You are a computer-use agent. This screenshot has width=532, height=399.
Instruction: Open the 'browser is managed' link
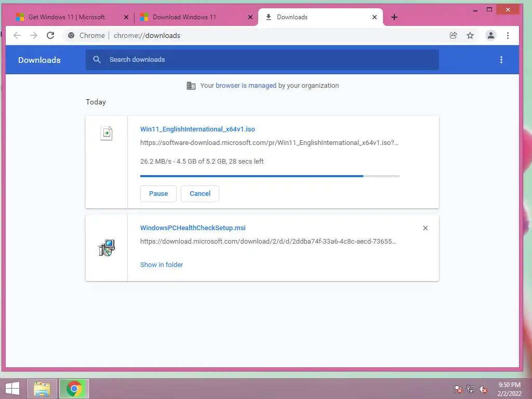pos(246,86)
